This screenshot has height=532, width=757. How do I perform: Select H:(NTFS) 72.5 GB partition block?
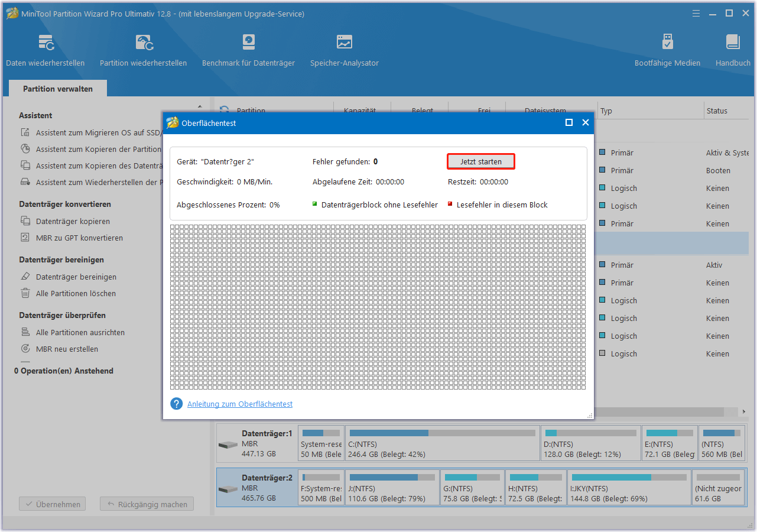pos(536,488)
